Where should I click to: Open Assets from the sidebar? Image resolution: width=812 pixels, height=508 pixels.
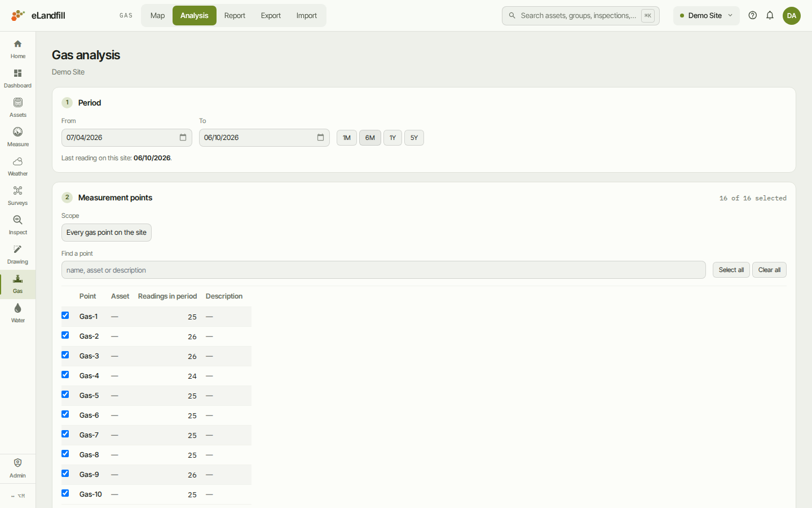tap(18, 108)
